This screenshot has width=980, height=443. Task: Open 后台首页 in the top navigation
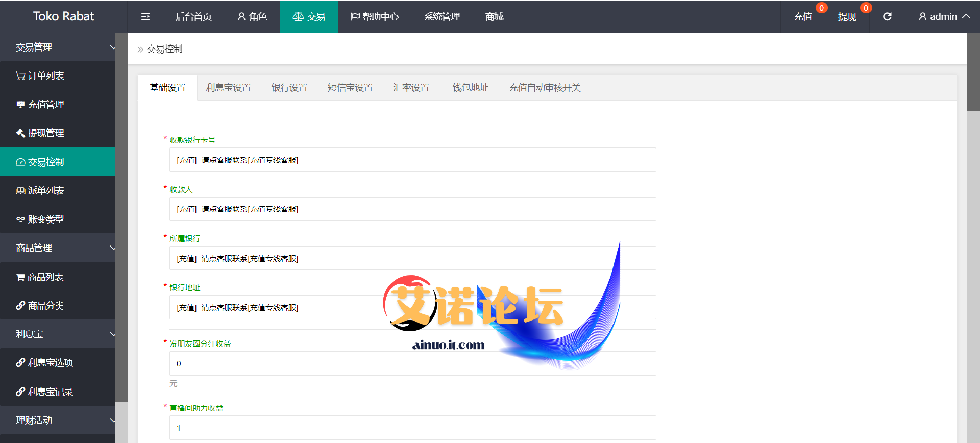(x=193, y=17)
